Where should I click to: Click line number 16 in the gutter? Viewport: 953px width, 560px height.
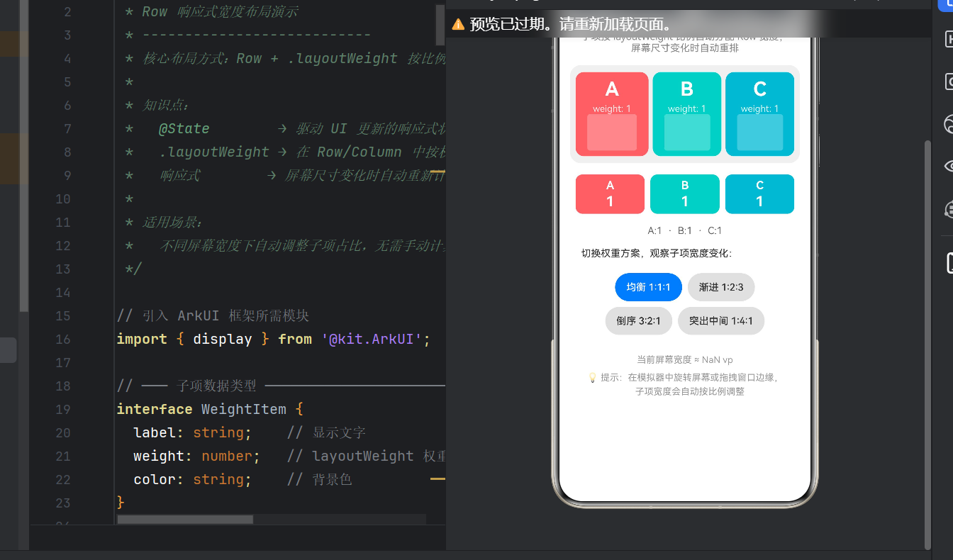click(63, 339)
